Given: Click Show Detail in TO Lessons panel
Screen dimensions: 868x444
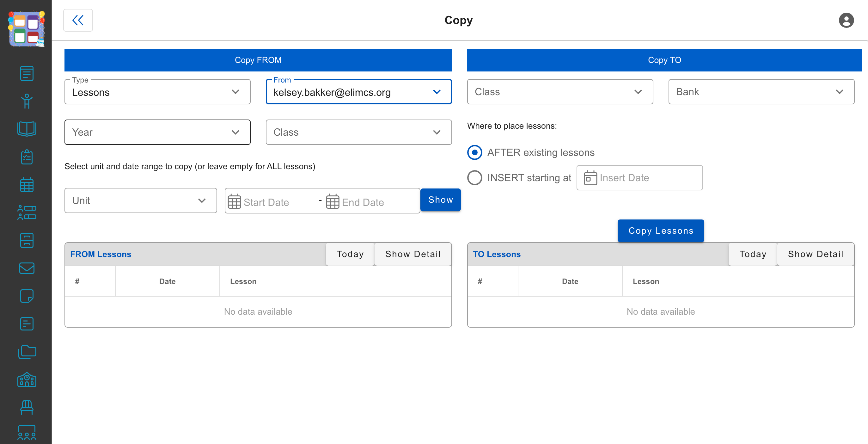Looking at the screenshot, I should [x=816, y=254].
